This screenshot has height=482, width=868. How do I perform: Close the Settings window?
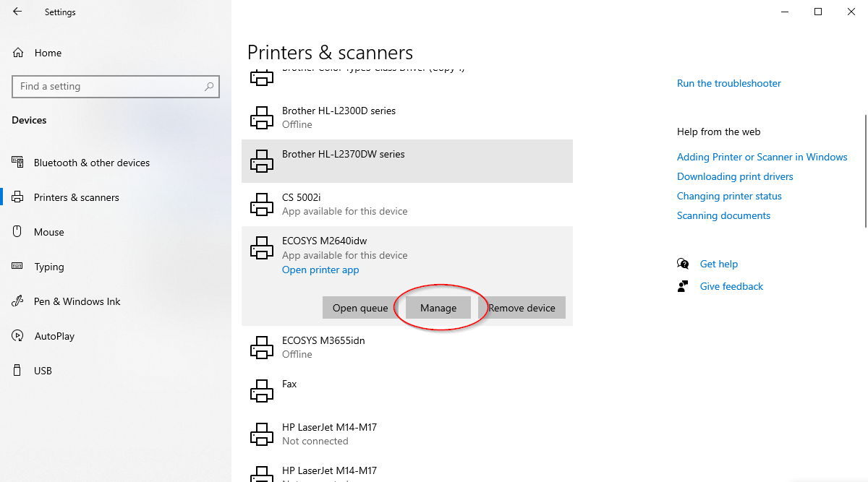[x=851, y=12]
